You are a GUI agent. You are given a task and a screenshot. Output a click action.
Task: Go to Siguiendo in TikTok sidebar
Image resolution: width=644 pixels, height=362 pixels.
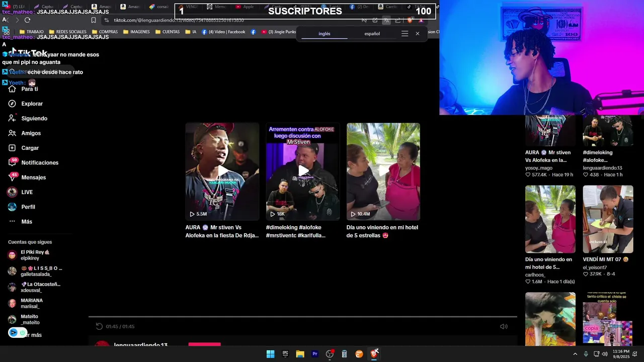[28, 119]
